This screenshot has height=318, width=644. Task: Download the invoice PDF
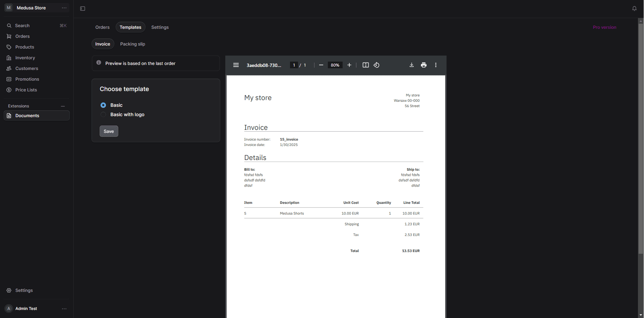411,65
